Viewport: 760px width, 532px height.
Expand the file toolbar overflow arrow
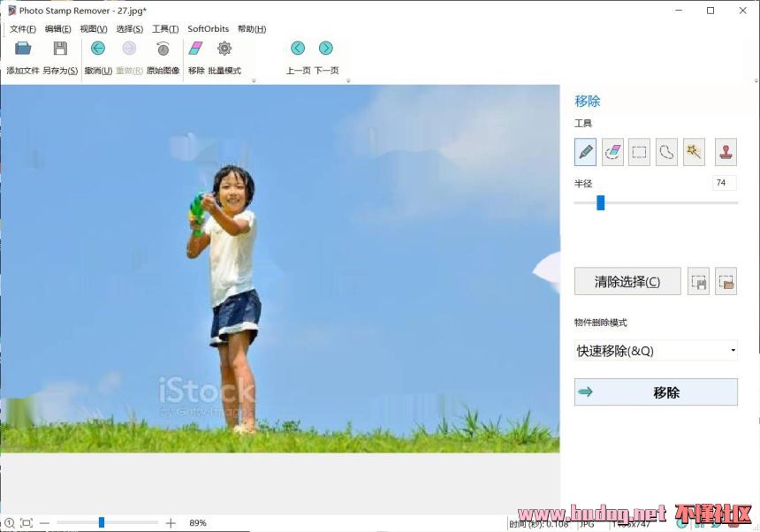254,80
